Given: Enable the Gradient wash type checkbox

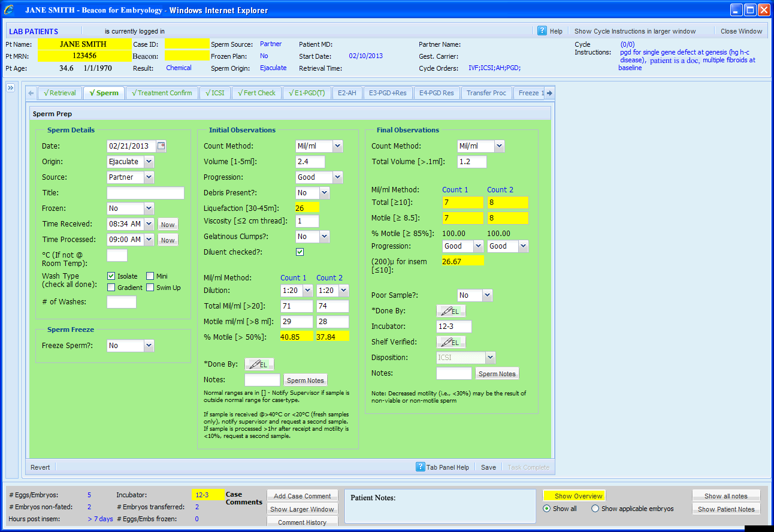Looking at the screenshot, I should [111, 288].
